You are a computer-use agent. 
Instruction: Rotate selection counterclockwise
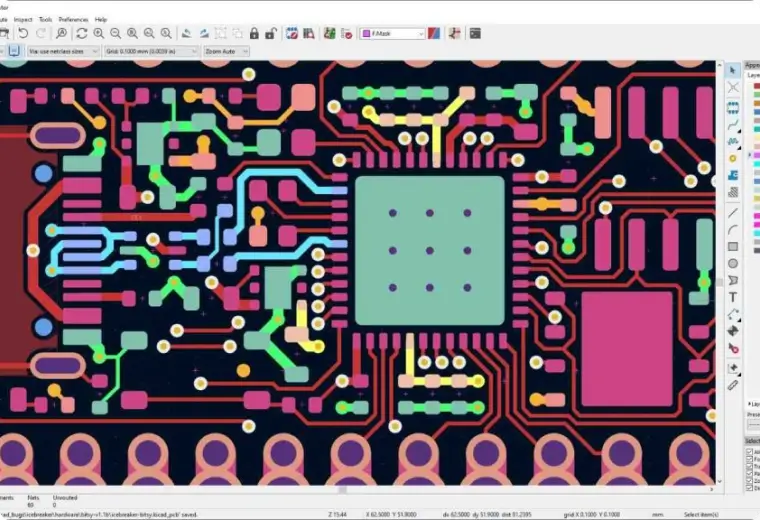(x=186, y=33)
